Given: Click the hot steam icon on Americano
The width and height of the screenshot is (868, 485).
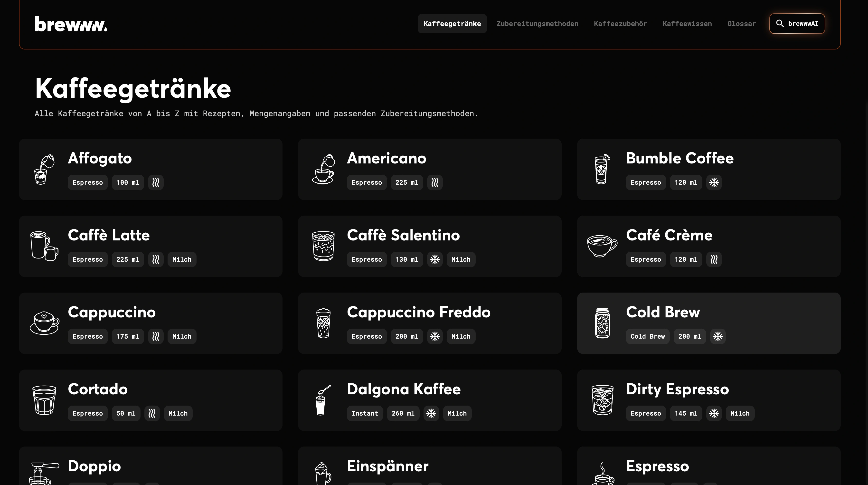Looking at the screenshot, I should click(435, 182).
